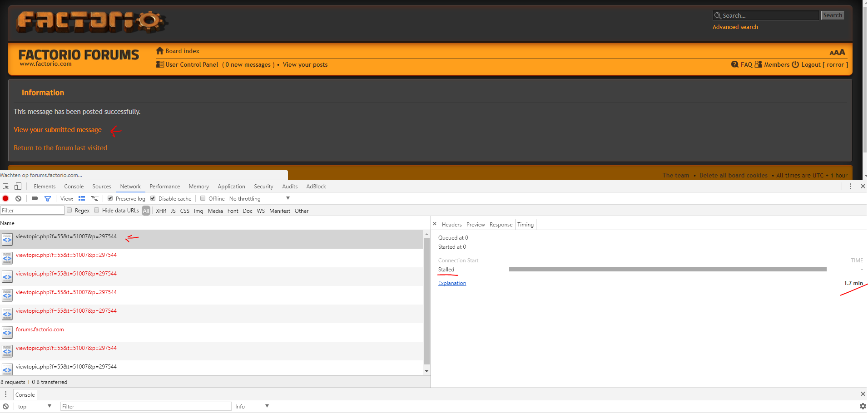The image size is (868, 413).
Task: Open the console context 'top' dropdown
Action: pyautogui.click(x=35, y=407)
